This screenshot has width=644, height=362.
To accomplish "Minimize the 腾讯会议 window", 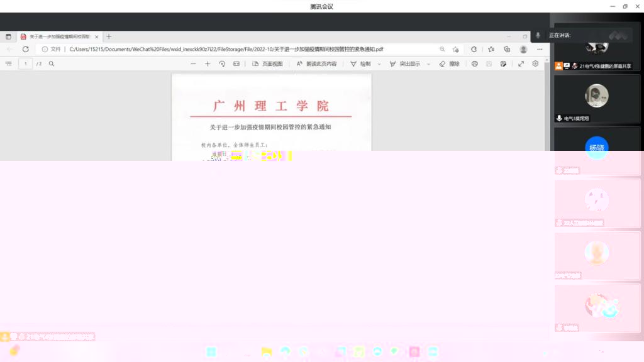I will point(613,6).
